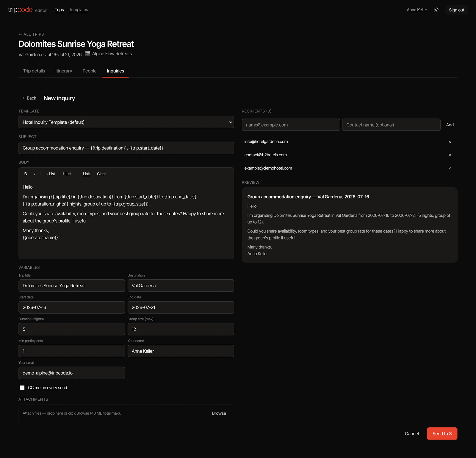Click the Back button beside New inquiry
This screenshot has width=476, height=458.
[x=29, y=98]
